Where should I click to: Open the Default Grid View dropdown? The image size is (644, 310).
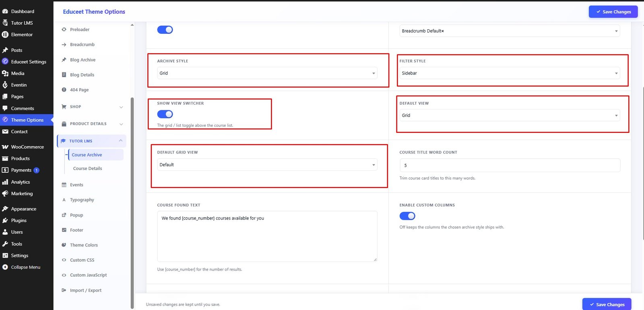[267, 165]
